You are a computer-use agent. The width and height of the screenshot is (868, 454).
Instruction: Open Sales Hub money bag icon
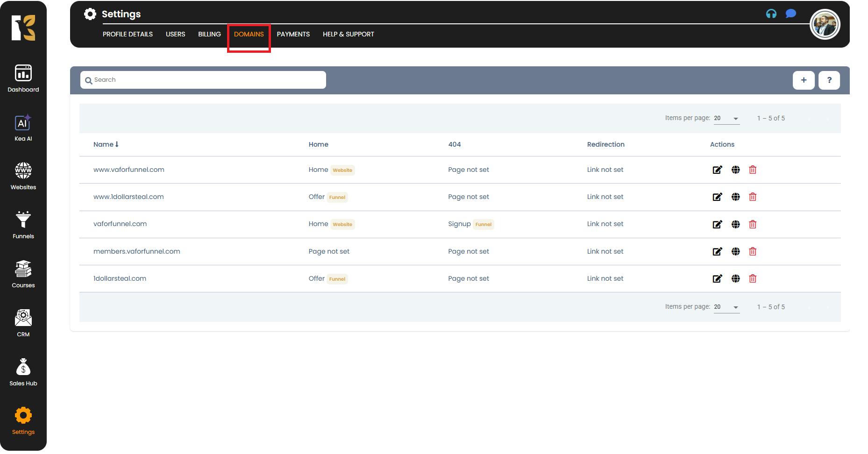point(23,368)
